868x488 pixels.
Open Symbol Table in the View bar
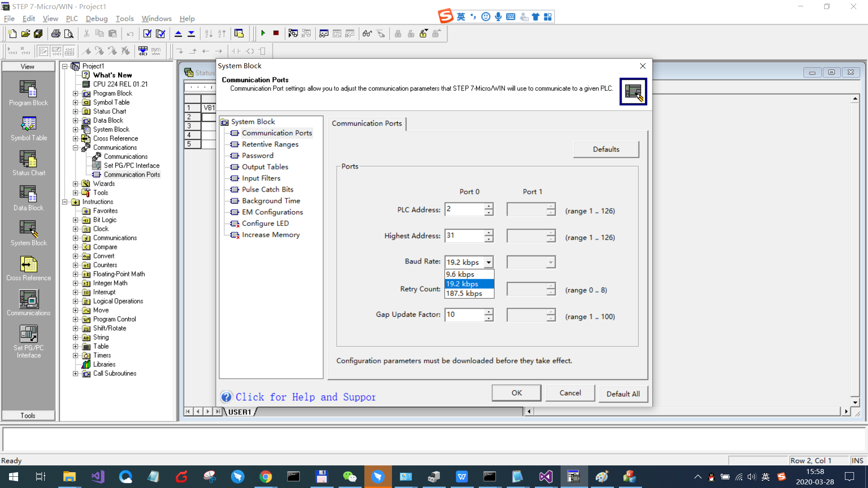pos(28,128)
